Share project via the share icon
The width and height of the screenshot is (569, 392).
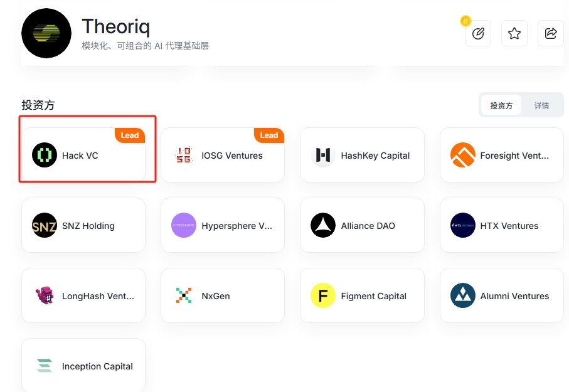click(550, 33)
